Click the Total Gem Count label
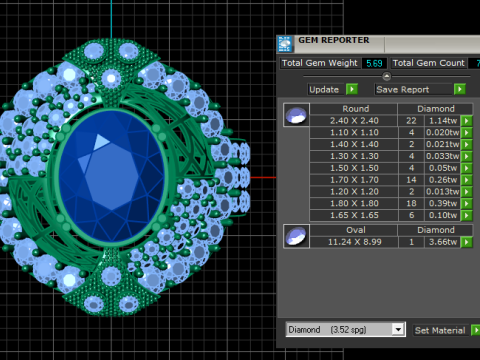Image resolution: width=480 pixels, height=360 pixels. [428, 63]
